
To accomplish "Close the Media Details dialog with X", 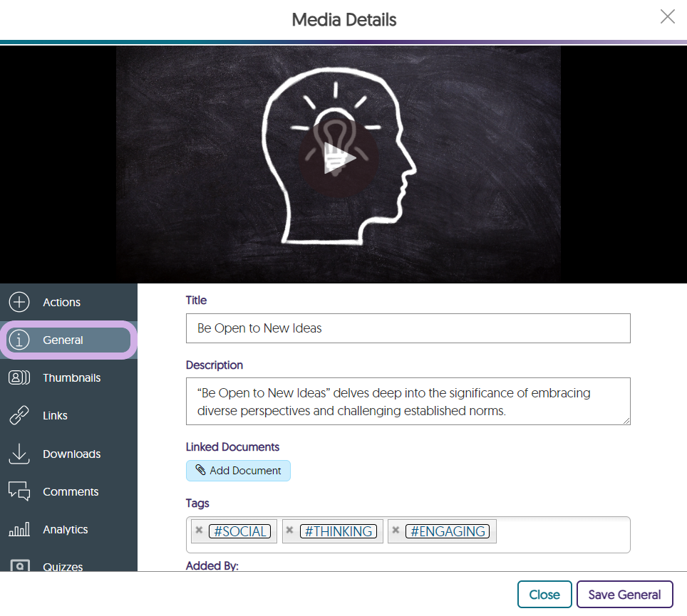I will 667,17.
